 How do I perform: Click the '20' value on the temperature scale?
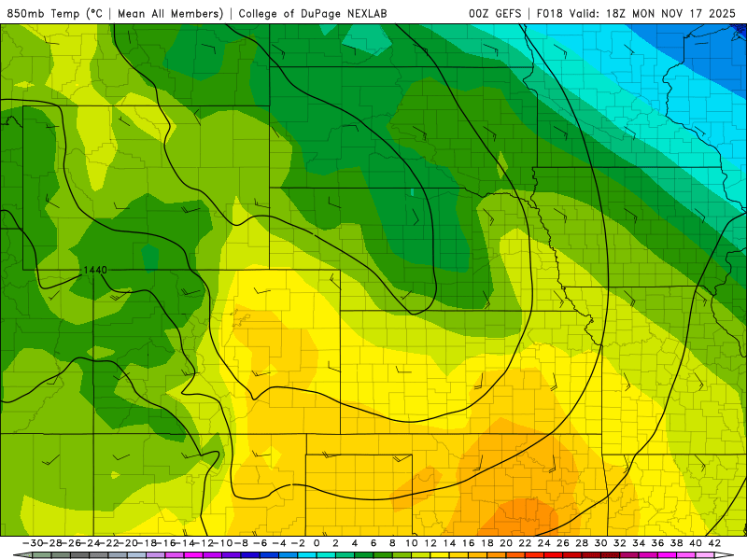coord(506,543)
